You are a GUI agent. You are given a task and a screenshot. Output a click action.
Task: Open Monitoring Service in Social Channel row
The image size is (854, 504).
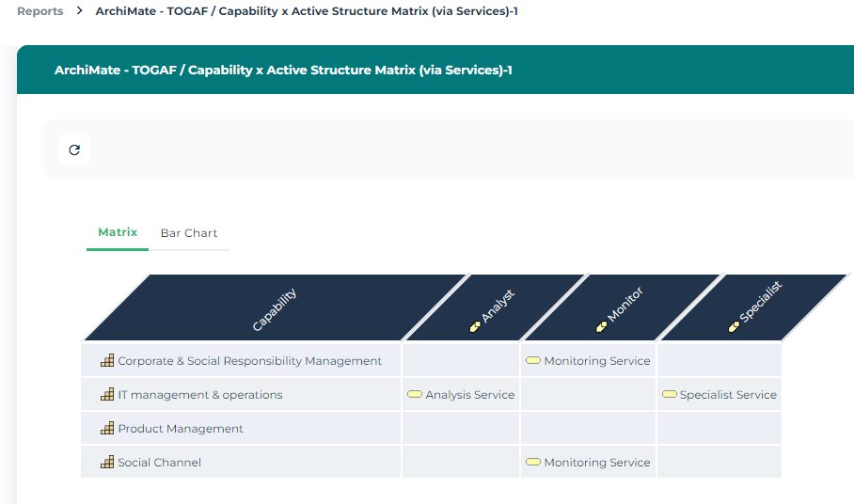(596, 463)
